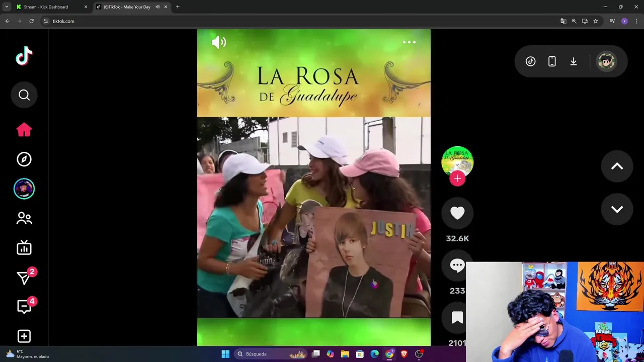644x362 pixels.
Task: Follow the creator with red plus button
Action: pos(457,178)
